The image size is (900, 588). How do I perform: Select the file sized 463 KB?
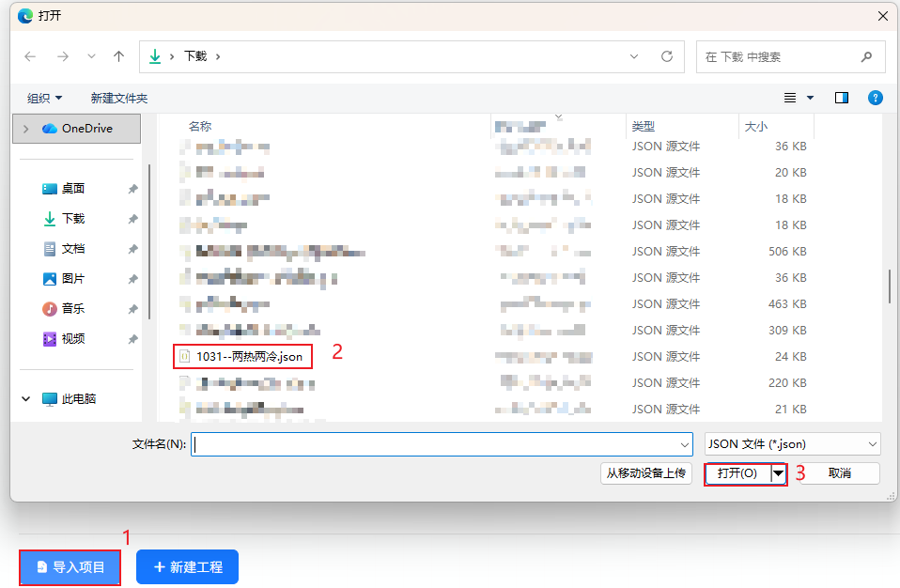493,304
